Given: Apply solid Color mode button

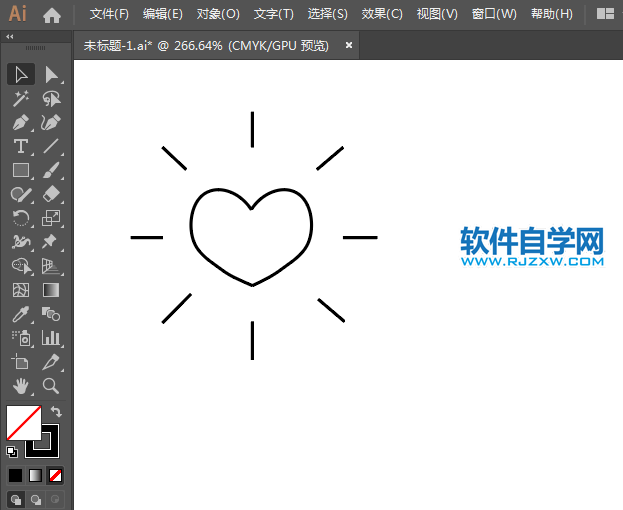Looking at the screenshot, I should [15, 475].
